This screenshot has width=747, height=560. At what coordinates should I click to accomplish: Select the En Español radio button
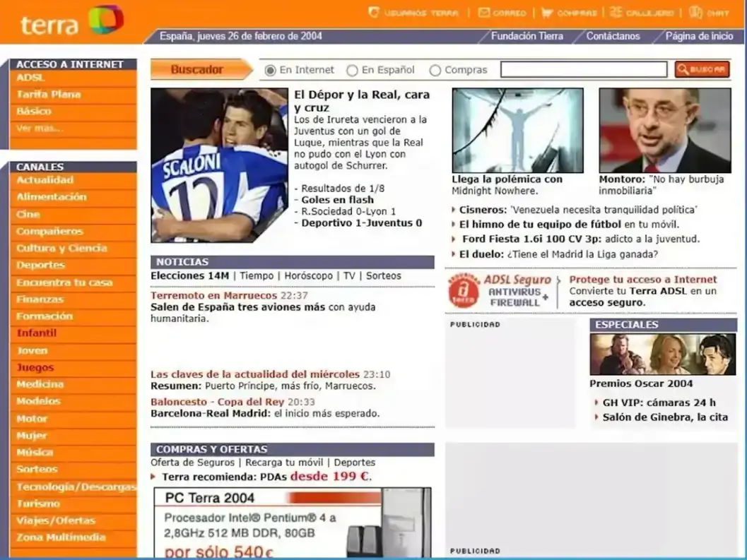point(352,71)
